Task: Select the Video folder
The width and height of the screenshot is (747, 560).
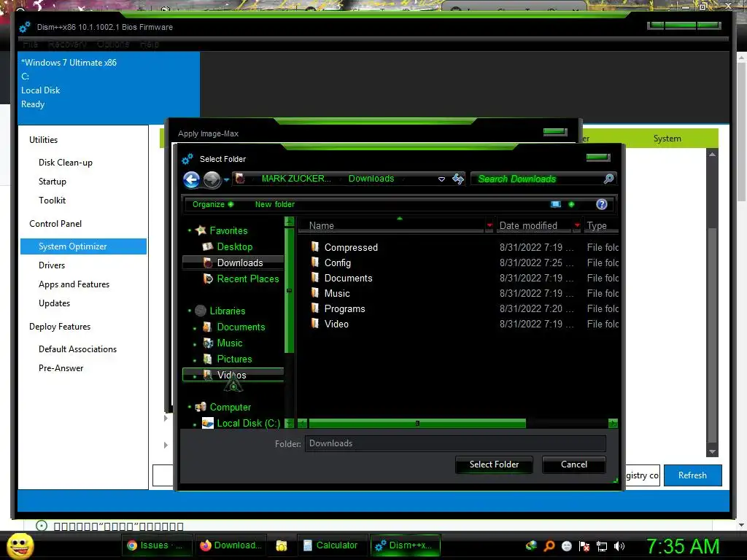Action: click(336, 324)
